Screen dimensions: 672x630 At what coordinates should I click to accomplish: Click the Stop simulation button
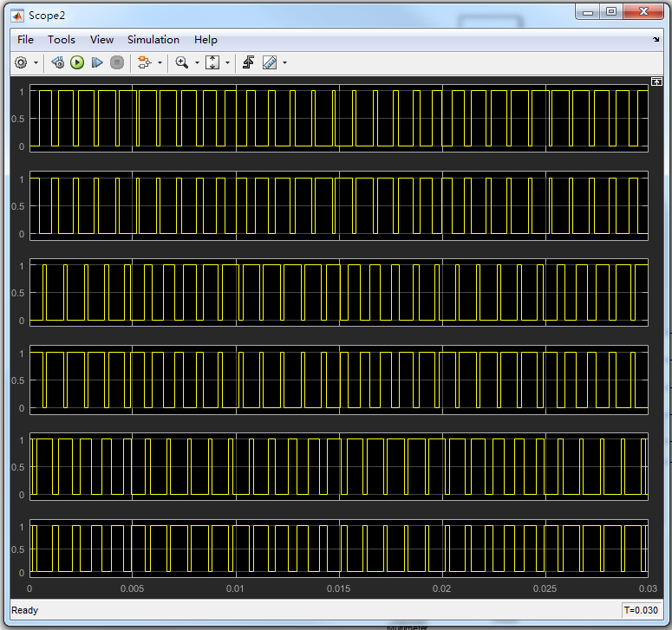tap(117, 63)
